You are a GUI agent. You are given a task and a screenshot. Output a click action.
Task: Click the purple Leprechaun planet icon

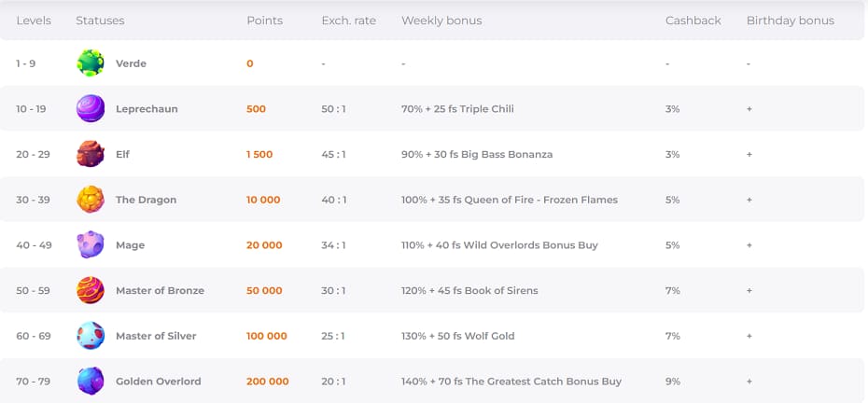pos(91,108)
